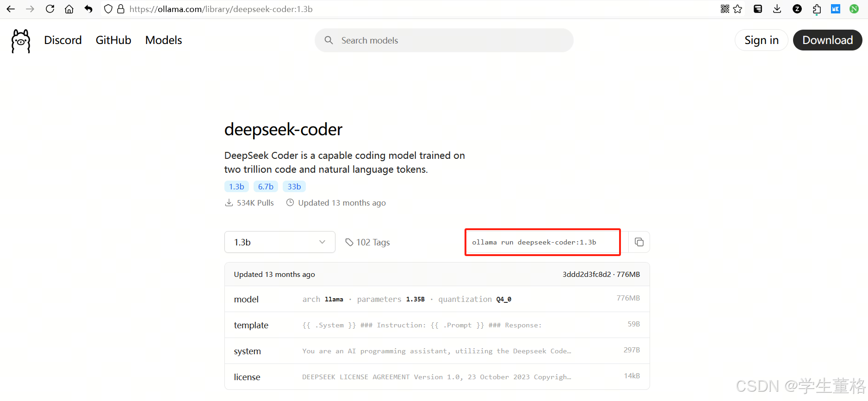The image size is (868, 401).
Task: Click the black Download button
Action: 828,40
